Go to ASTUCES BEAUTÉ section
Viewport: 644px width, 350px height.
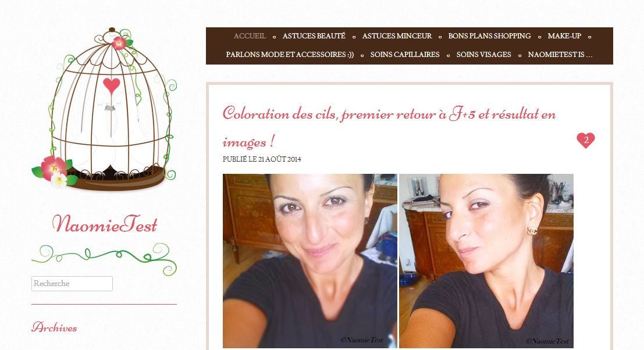point(314,36)
